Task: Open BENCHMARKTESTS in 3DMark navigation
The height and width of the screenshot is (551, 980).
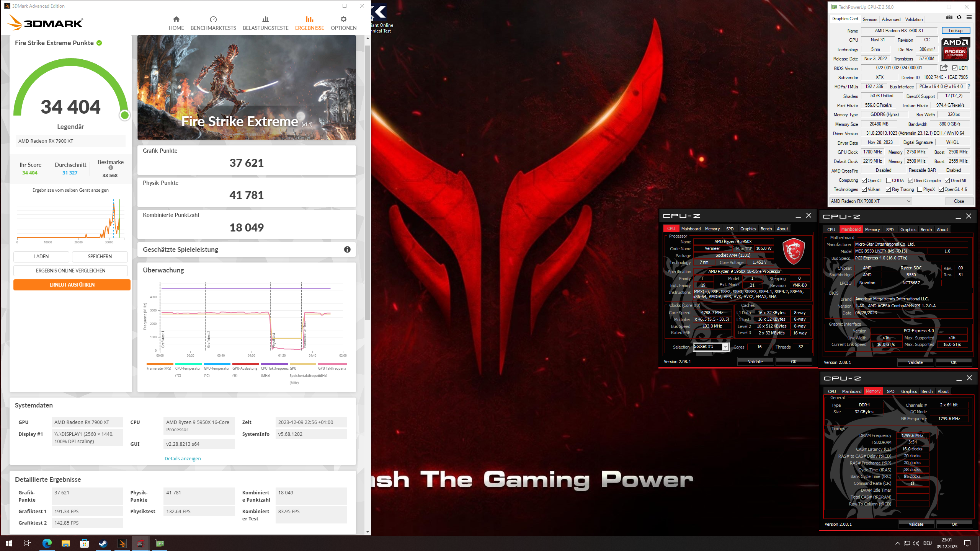Action: 213,23
